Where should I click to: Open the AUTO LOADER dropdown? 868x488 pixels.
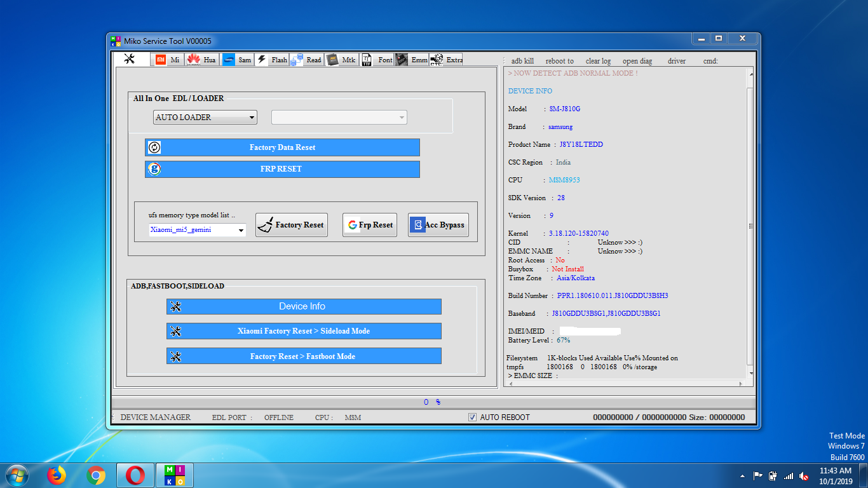pyautogui.click(x=252, y=117)
